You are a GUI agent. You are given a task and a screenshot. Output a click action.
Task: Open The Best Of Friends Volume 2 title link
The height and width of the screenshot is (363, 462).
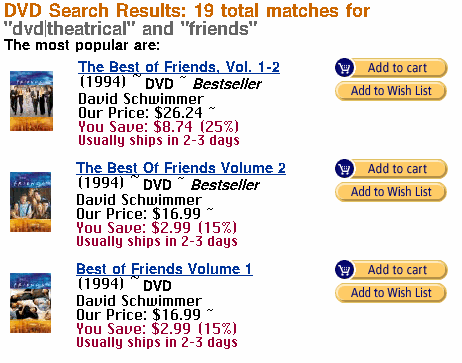pyautogui.click(x=181, y=168)
